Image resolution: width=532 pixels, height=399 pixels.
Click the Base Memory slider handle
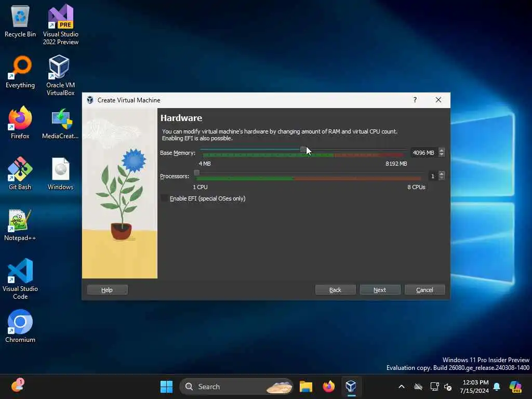click(303, 149)
